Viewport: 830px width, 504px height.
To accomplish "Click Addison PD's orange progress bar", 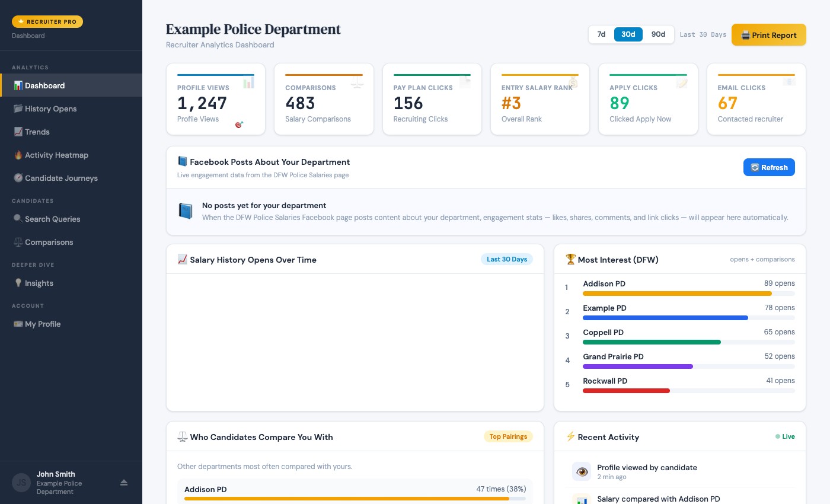I will 677,294.
